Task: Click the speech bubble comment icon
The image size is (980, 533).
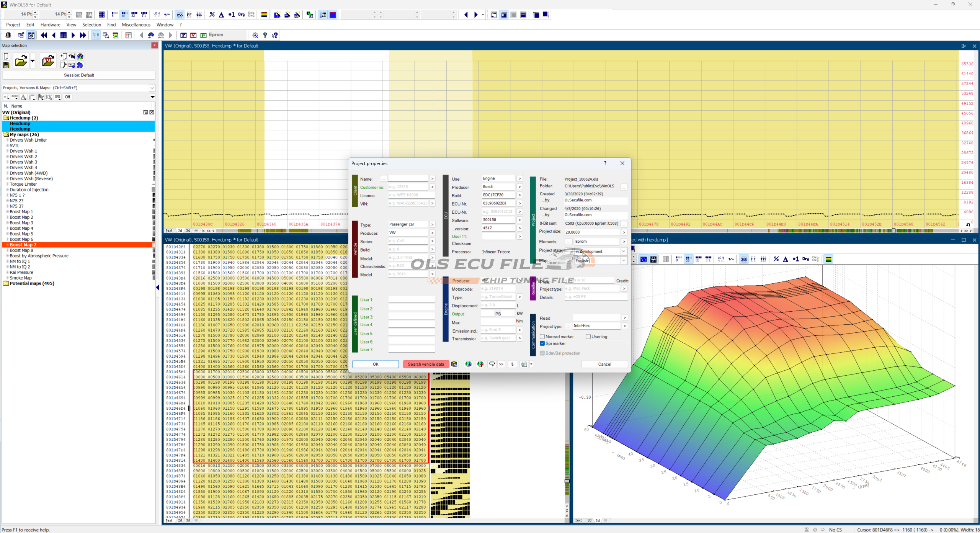Action: coord(492,364)
